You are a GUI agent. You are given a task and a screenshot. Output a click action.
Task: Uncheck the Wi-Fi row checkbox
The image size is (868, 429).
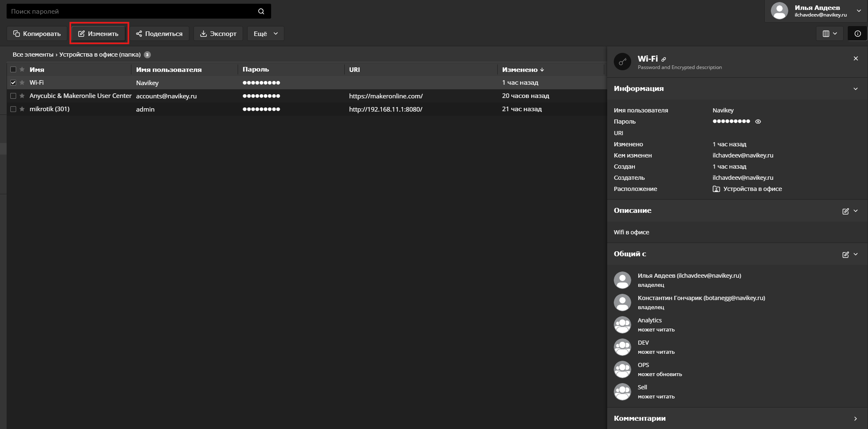click(13, 83)
